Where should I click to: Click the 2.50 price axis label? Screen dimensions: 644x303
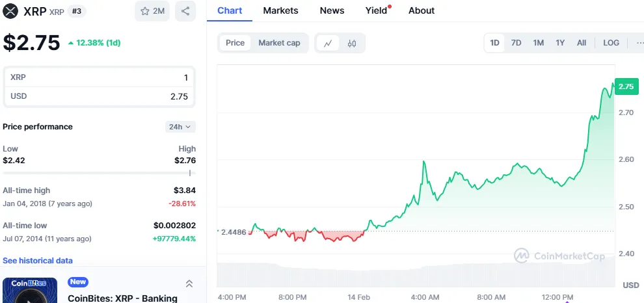(626, 207)
